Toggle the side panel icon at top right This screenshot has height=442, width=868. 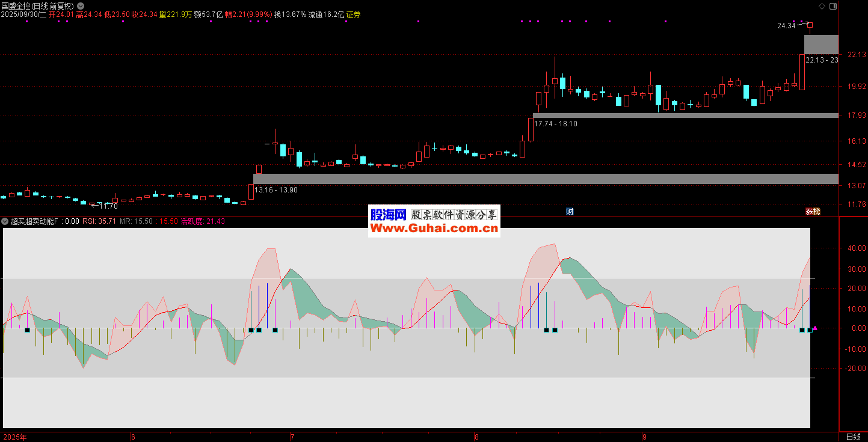coord(833,6)
